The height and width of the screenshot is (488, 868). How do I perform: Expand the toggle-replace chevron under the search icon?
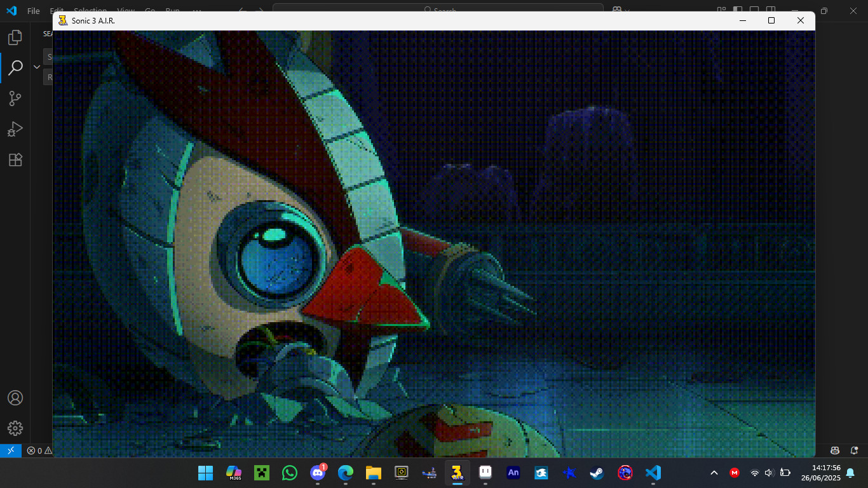pyautogui.click(x=36, y=67)
